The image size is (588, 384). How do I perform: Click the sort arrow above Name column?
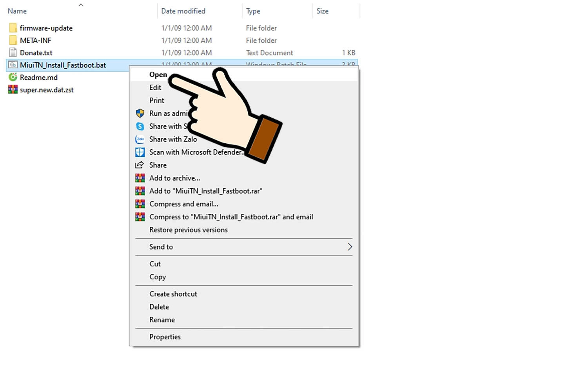pos(81,5)
